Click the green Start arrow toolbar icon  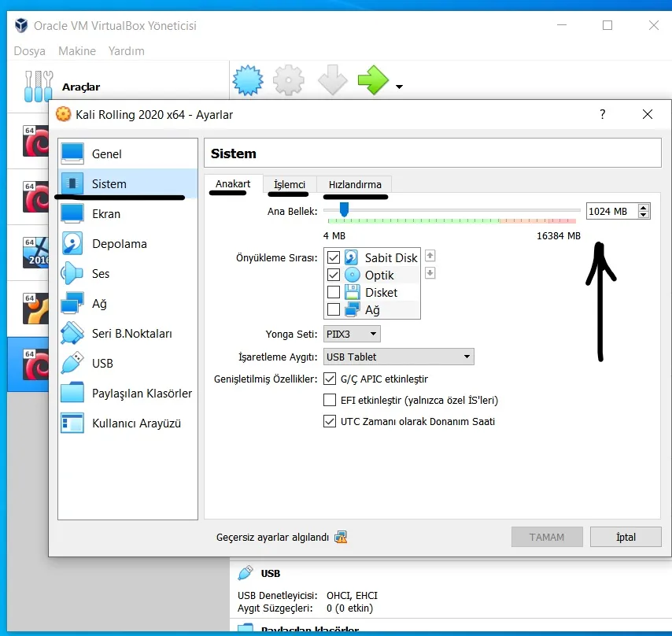(x=373, y=80)
